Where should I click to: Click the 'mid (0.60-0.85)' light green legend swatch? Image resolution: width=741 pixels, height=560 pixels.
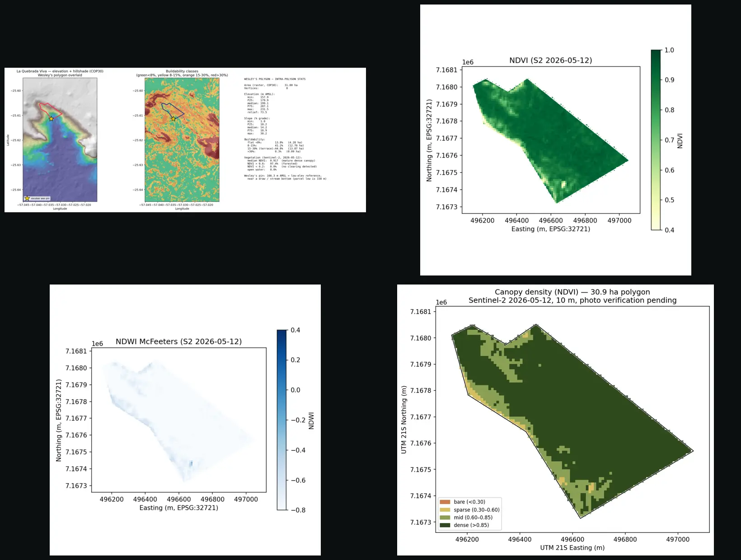445,517
